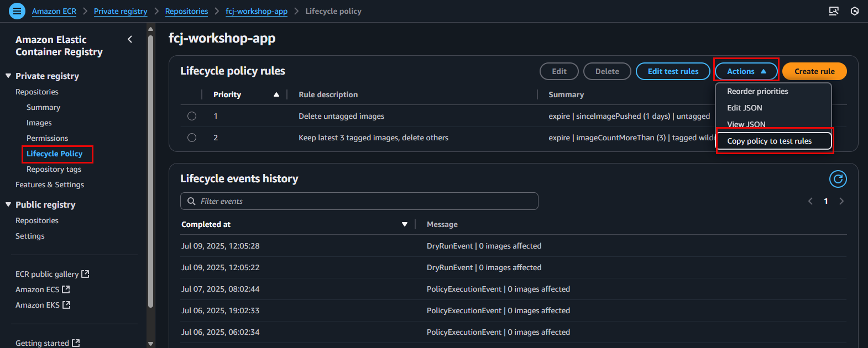
Task: Choose Edit JSON from Actions menu
Action: [744, 108]
